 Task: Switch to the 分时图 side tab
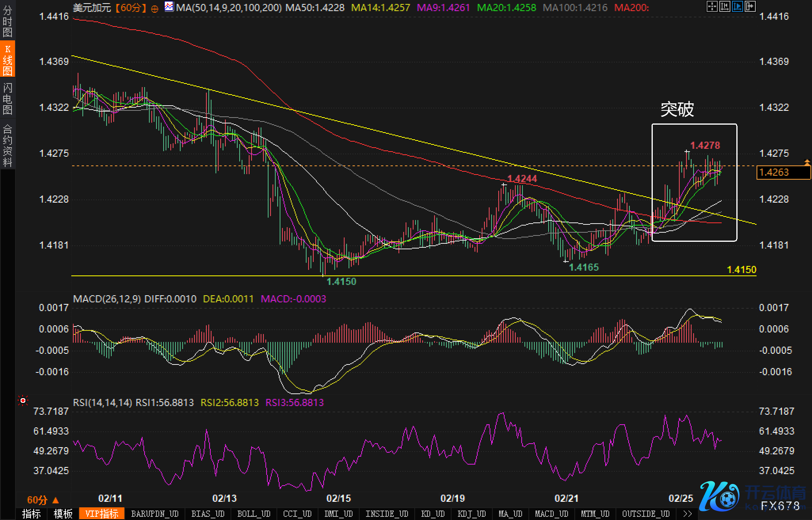pos(8,21)
